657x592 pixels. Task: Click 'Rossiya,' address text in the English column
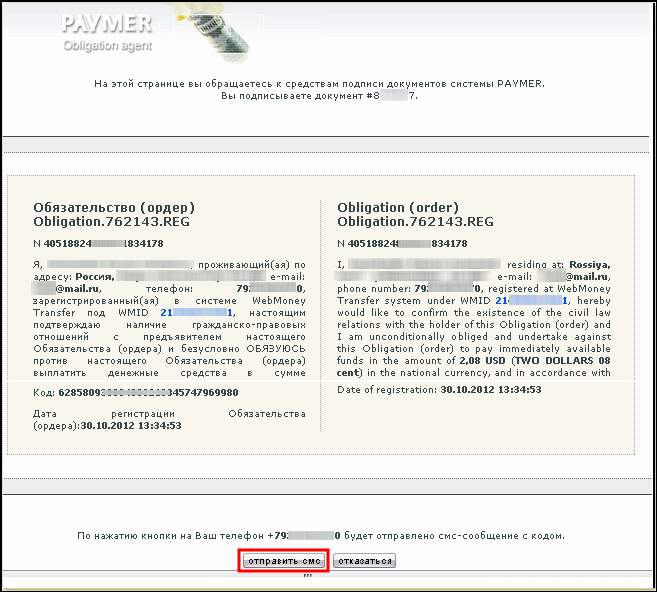click(590, 265)
